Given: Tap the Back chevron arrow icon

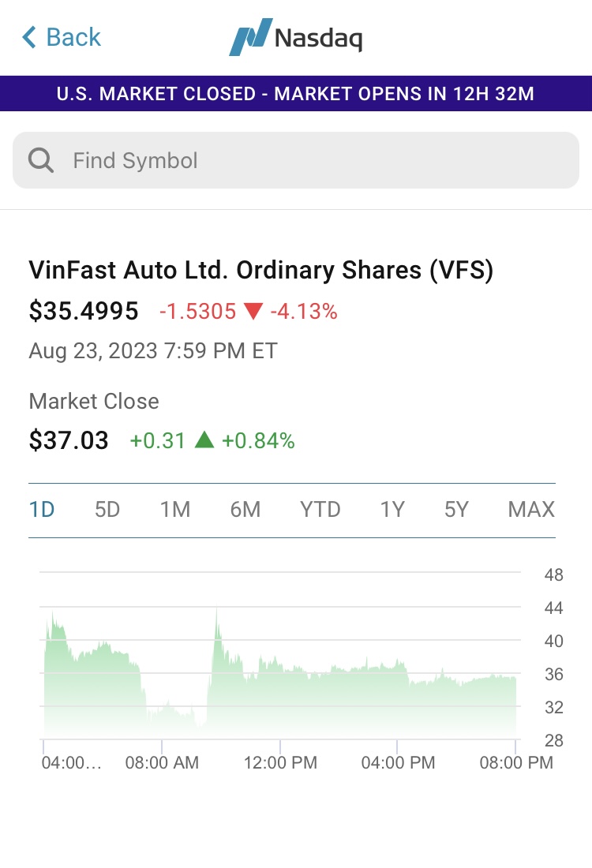Looking at the screenshot, I should click(29, 37).
